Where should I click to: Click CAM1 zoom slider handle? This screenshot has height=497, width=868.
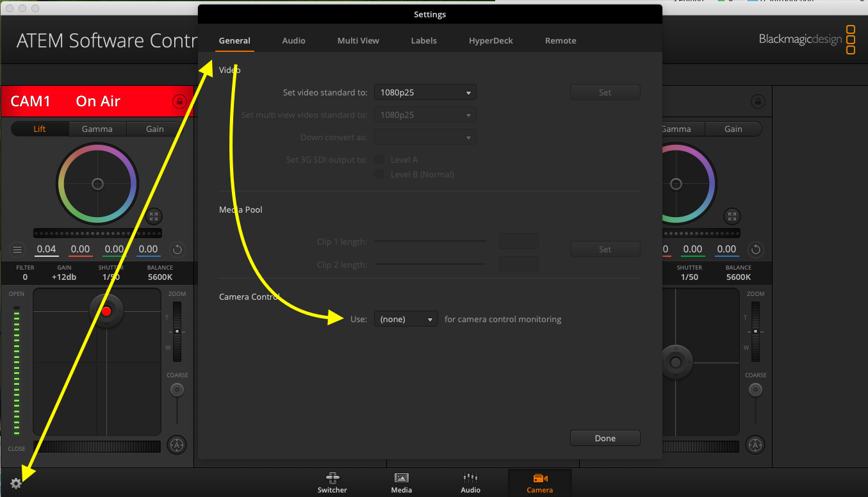tap(177, 332)
